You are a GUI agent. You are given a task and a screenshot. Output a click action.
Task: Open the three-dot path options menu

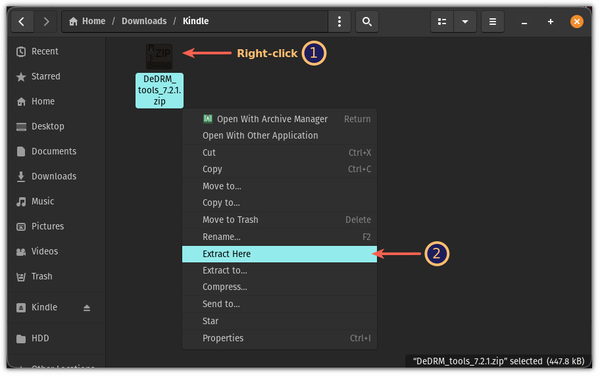pos(339,21)
